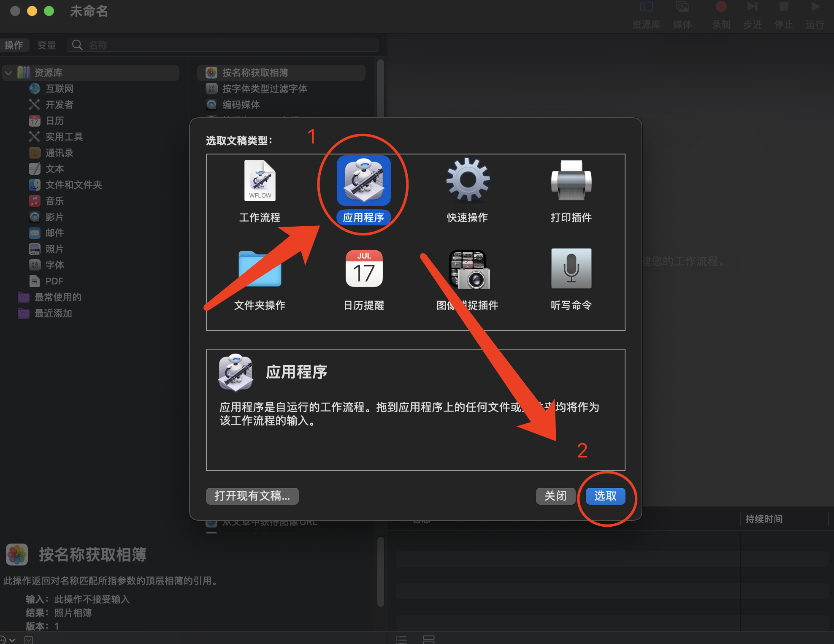Collapse the 资源库 library tree chevron
Image resolution: width=834 pixels, height=644 pixels.
8,73
